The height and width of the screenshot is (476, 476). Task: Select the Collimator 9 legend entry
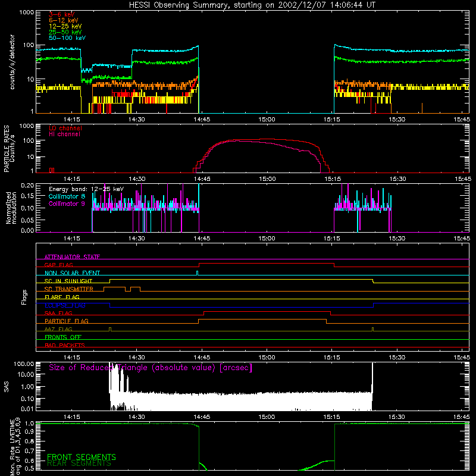click(x=67, y=203)
